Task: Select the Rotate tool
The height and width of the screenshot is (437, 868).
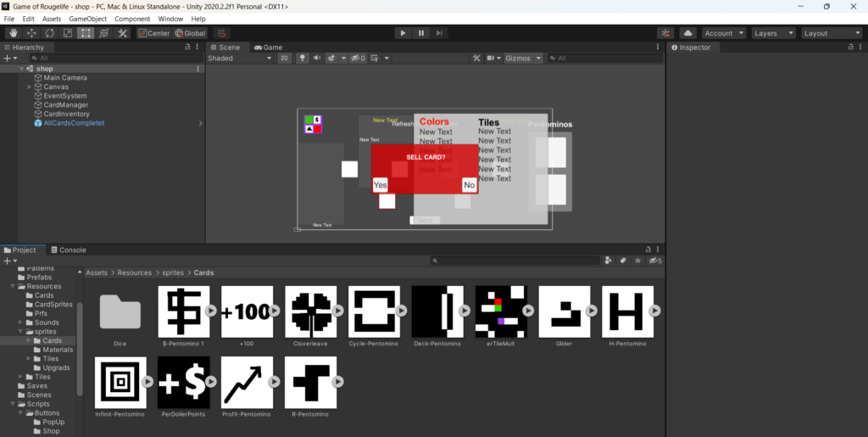Action: (49, 33)
